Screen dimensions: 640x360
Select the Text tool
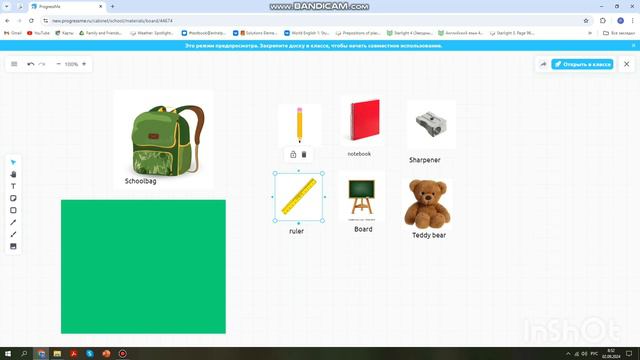click(x=13, y=186)
